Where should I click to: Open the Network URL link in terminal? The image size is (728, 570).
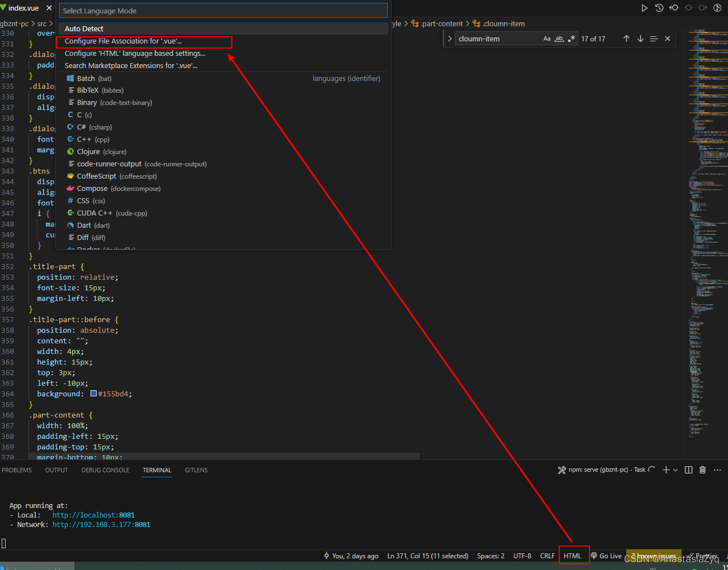[x=101, y=524]
